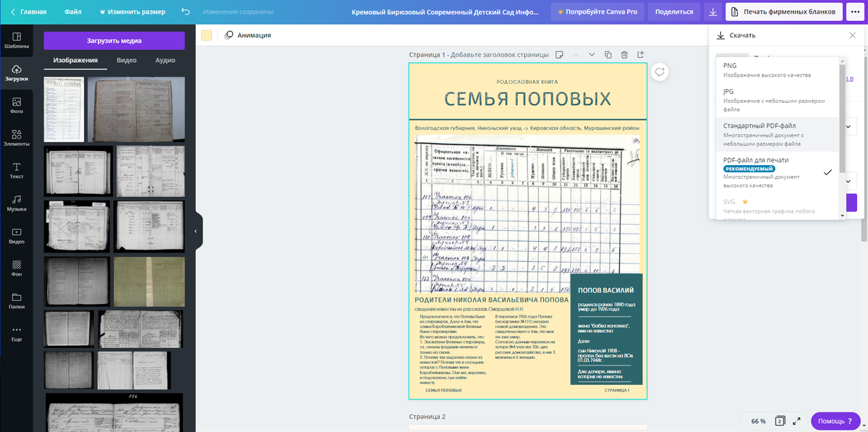Viewport: 868px width, 432px height.
Task: Select PNG file format option
Action: [777, 70]
